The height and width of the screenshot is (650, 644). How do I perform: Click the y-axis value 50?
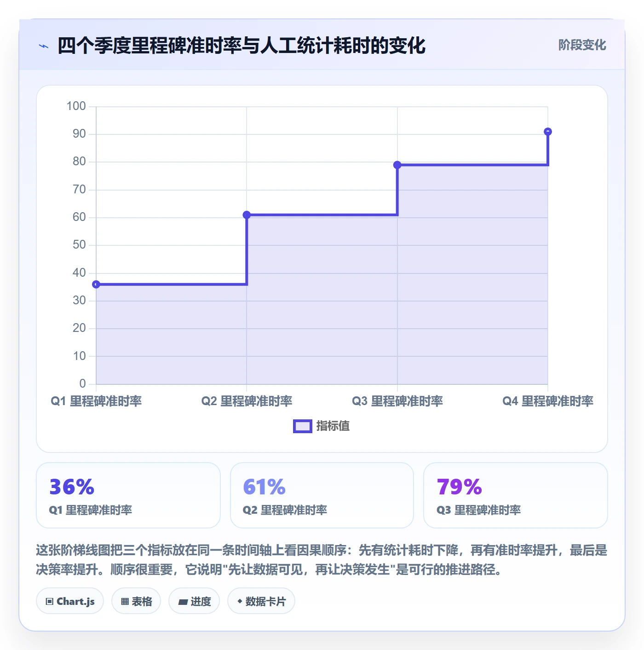click(79, 245)
